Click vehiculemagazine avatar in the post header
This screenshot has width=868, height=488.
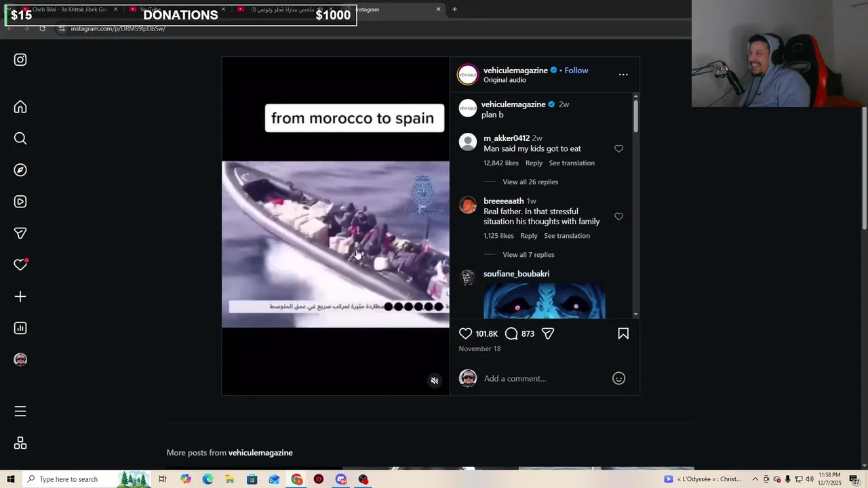coord(468,75)
